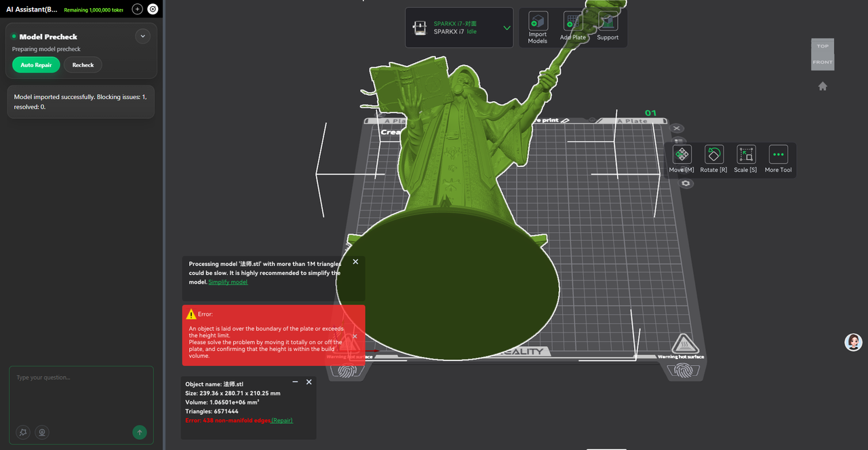868x450 pixels.
Task: Select the Rotate [R] tool
Action: [714, 160]
